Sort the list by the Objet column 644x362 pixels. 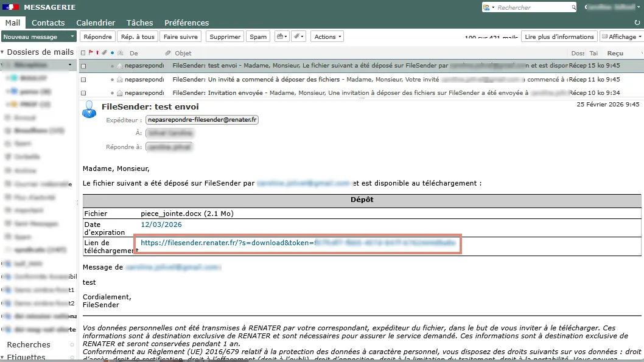pos(183,53)
